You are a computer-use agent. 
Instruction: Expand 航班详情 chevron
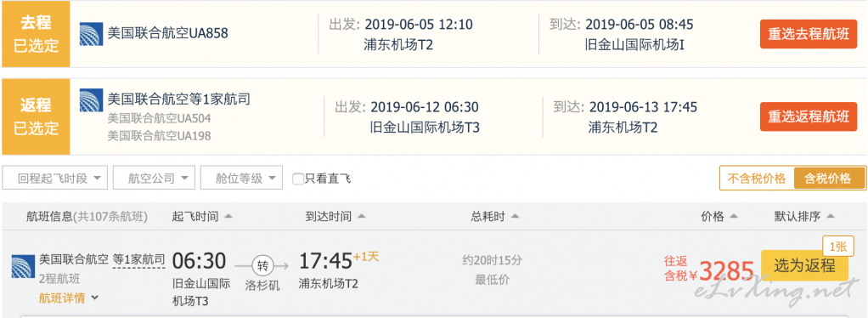(x=94, y=298)
